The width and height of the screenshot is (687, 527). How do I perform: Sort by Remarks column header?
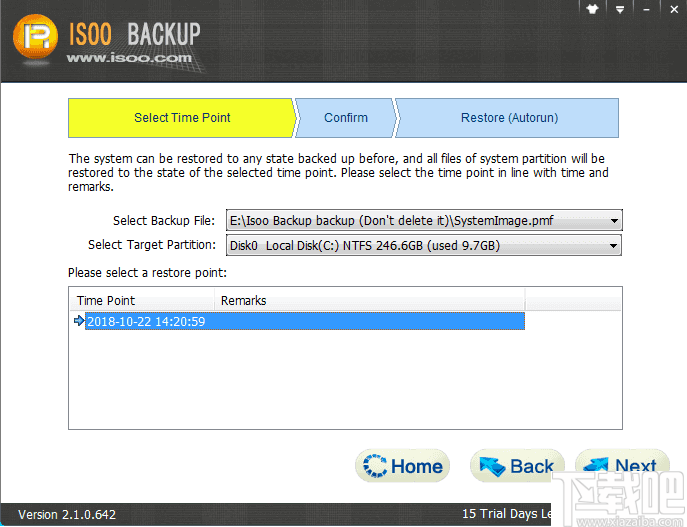pos(369,301)
